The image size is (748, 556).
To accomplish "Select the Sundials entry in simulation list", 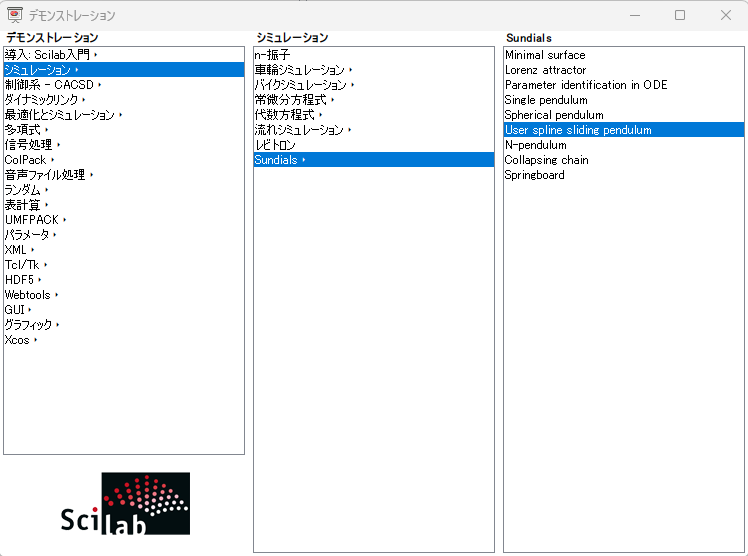I will [374, 160].
